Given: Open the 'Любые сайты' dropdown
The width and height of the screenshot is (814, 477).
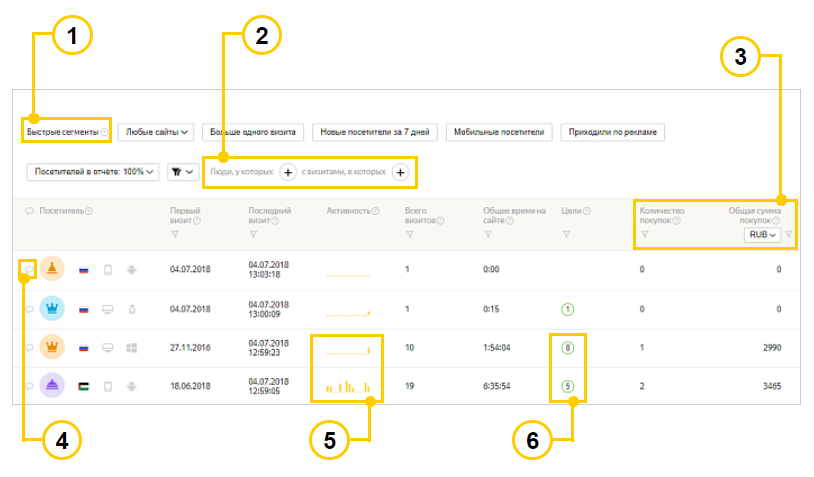Looking at the screenshot, I should point(154,132).
